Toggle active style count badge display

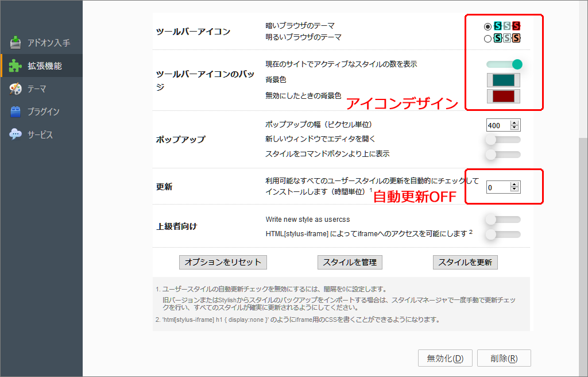click(504, 64)
